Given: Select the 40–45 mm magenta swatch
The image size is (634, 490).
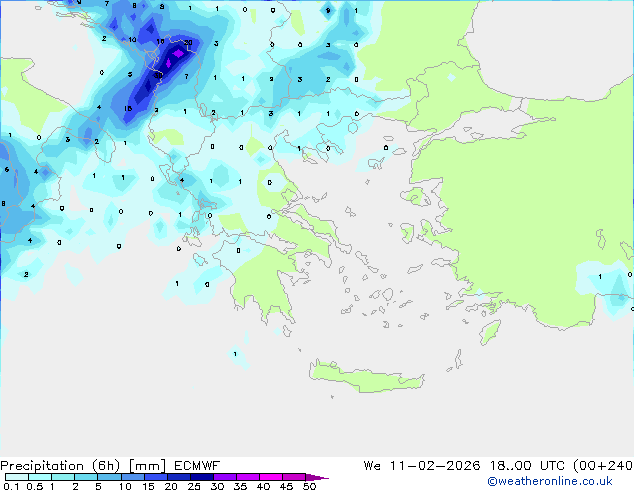Looking at the screenshot, I should coord(271,477).
